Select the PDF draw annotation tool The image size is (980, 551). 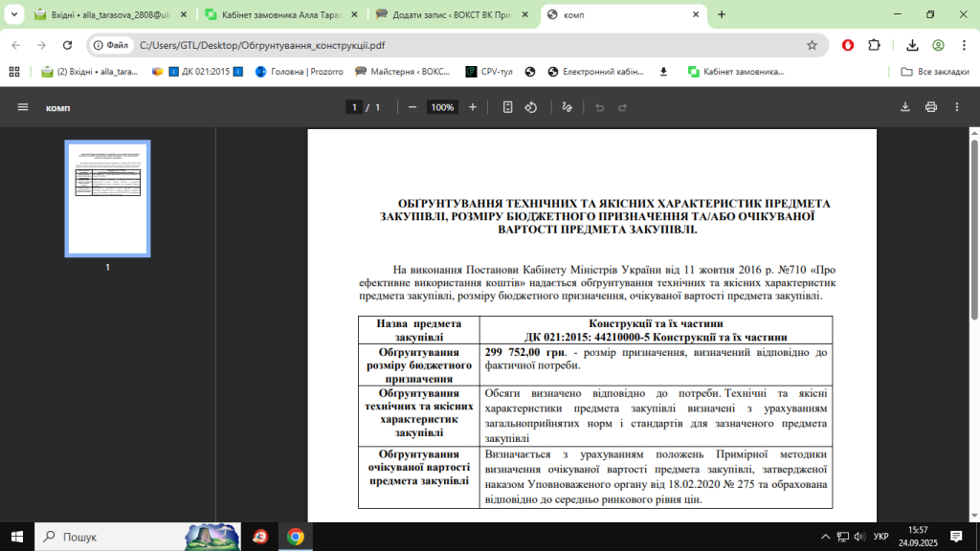[568, 107]
